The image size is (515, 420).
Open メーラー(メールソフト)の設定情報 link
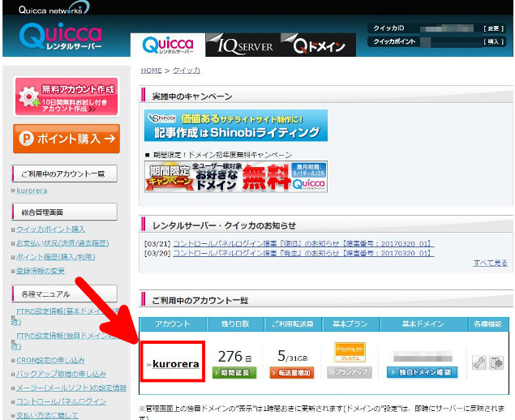pyautogui.click(x=71, y=388)
